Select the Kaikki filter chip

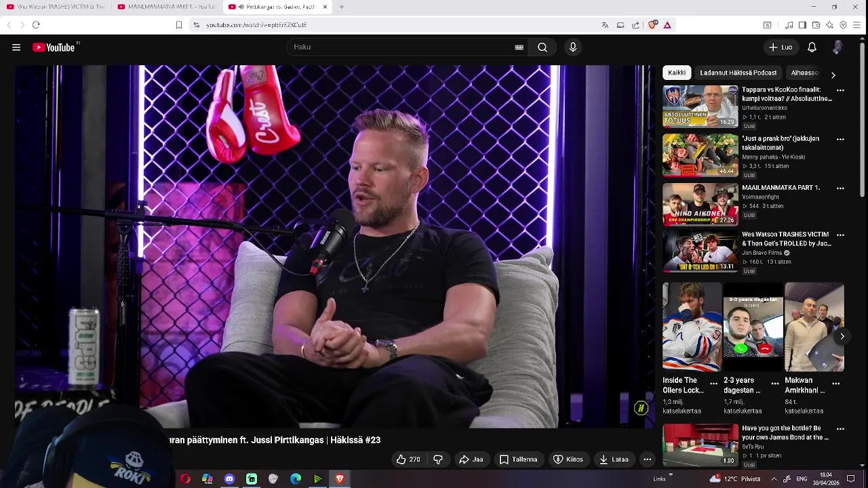click(x=677, y=73)
